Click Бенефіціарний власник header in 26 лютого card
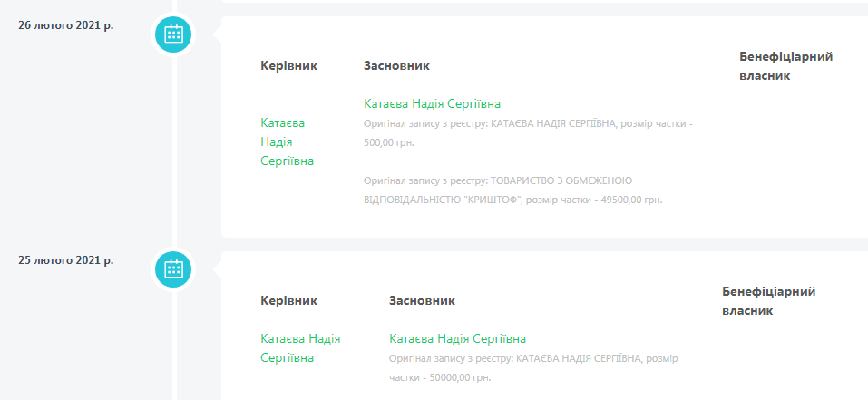 coord(785,66)
